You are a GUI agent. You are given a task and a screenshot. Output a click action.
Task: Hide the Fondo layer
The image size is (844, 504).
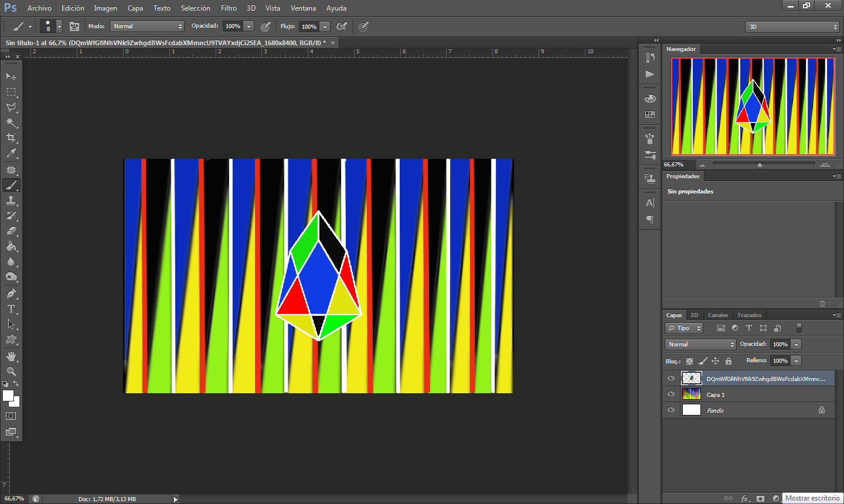[671, 410]
